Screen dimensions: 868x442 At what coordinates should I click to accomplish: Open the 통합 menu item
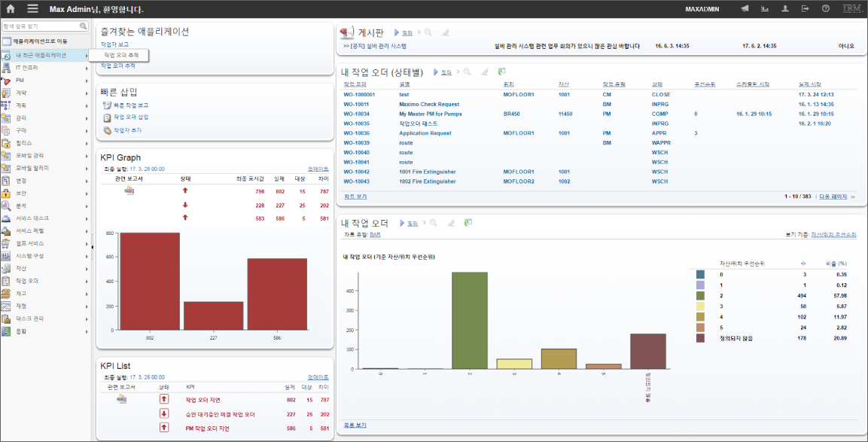[45, 331]
